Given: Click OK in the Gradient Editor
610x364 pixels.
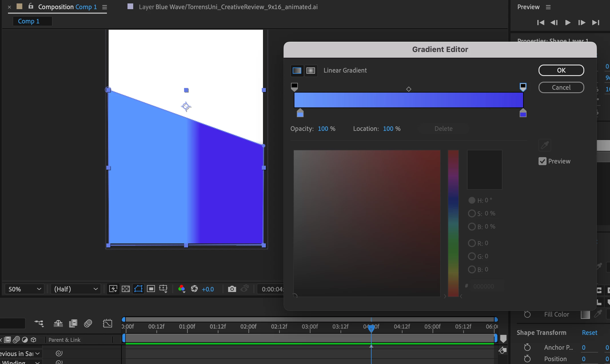Looking at the screenshot, I should coord(561,70).
